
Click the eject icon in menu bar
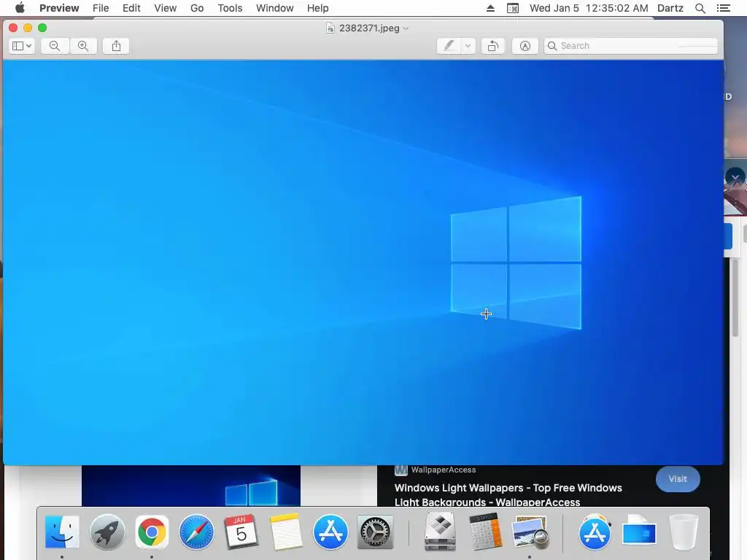pyautogui.click(x=490, y=8)
